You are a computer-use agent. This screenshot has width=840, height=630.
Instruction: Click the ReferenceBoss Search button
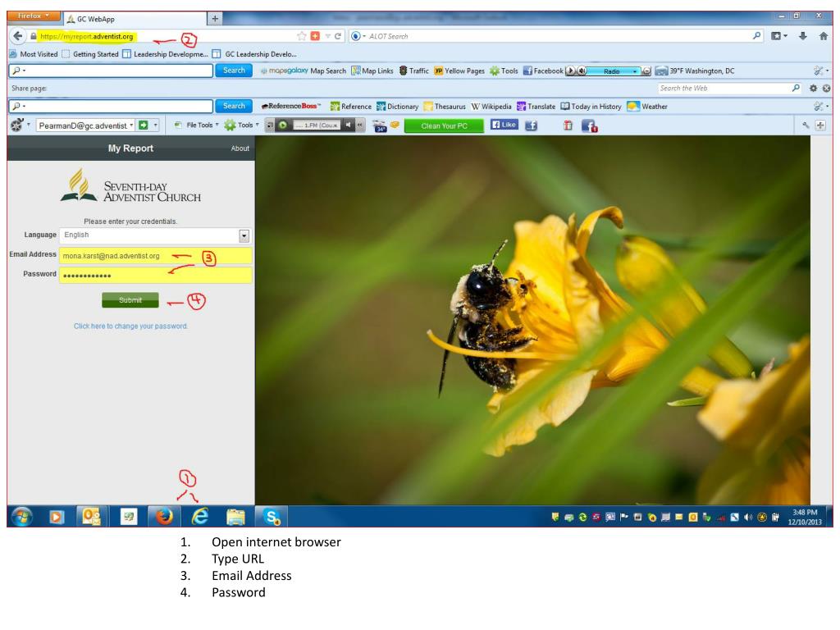[234, 106]
